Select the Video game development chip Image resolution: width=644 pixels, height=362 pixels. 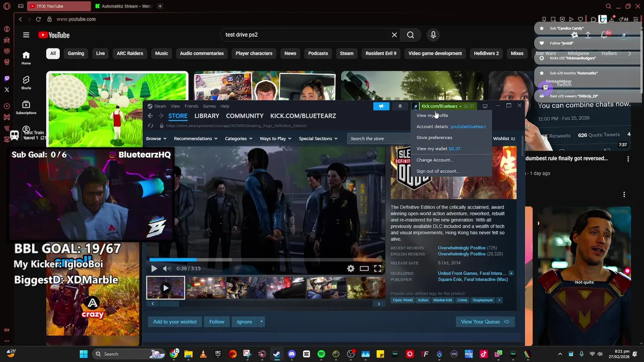coord(435,53)
